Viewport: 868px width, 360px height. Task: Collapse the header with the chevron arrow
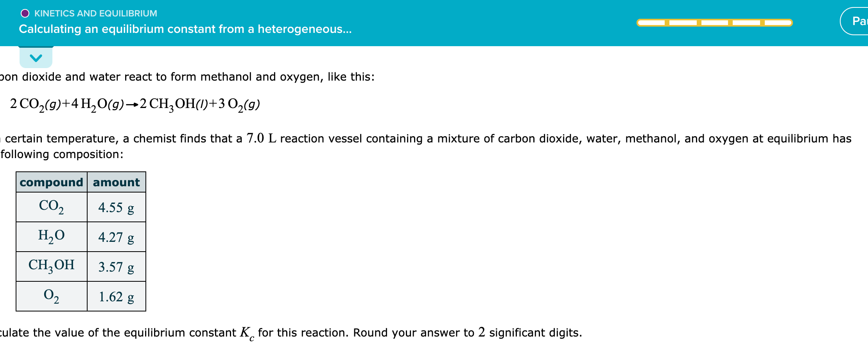pos(36,58)
